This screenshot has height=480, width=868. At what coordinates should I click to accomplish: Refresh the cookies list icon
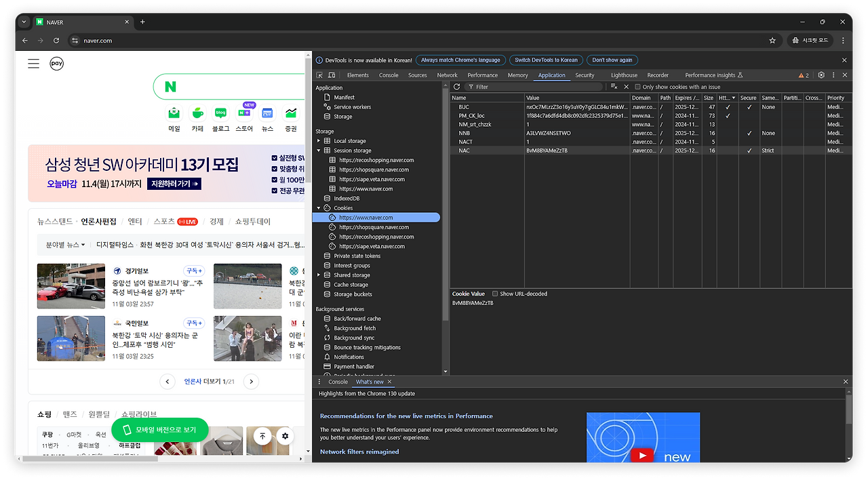click(456, 87)
